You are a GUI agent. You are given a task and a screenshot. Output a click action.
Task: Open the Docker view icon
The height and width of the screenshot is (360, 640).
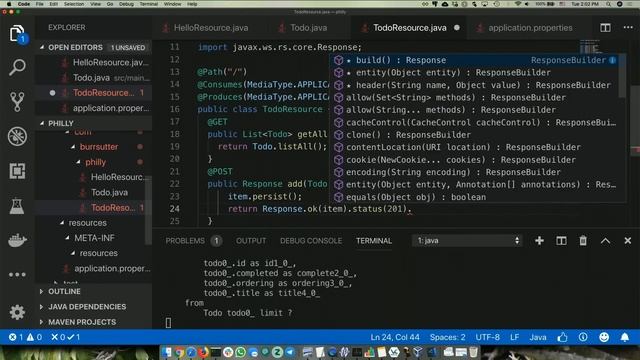tap(17, 240)
